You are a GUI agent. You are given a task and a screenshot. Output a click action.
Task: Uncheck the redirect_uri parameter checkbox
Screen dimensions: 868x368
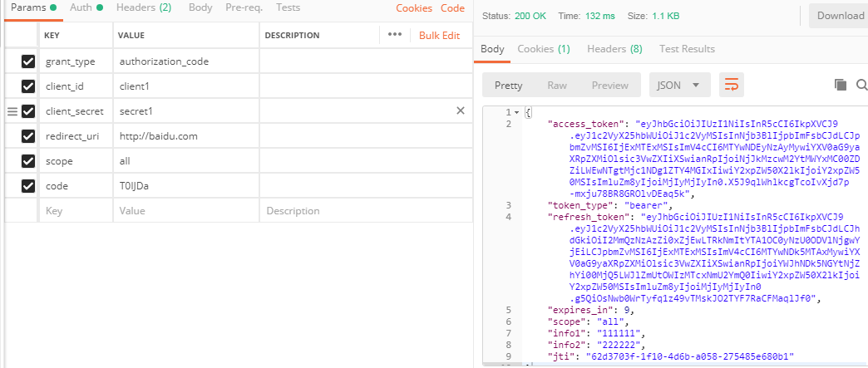point(28,136)
